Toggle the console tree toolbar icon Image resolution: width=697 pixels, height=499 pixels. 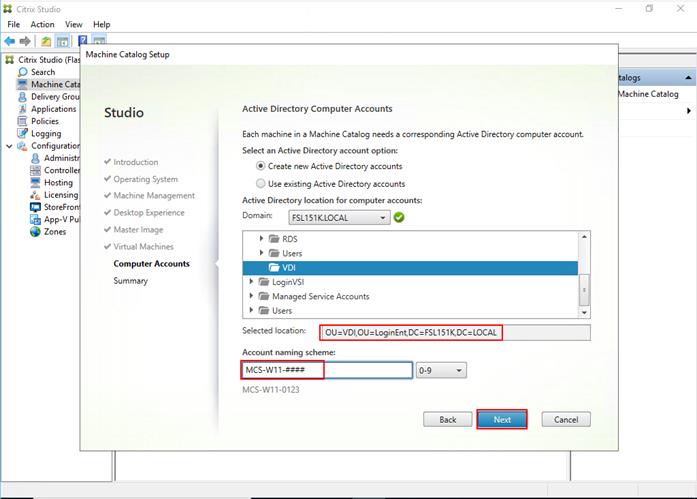63,41
